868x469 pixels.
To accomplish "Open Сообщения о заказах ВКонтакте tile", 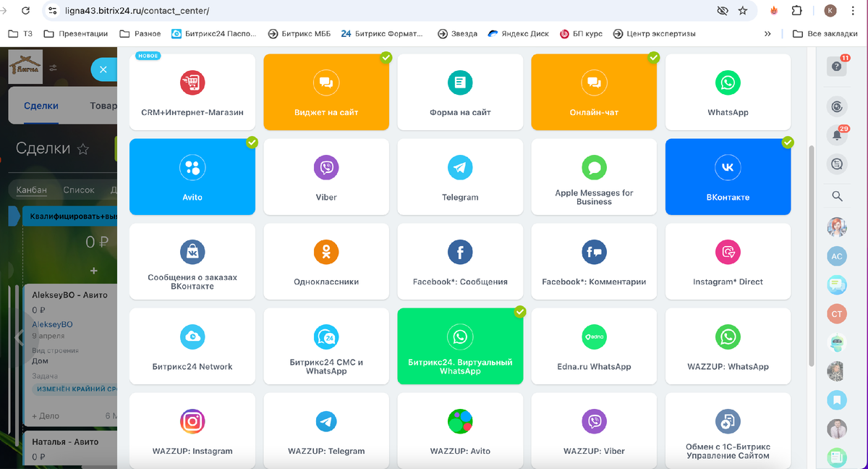I will [192, 261].
